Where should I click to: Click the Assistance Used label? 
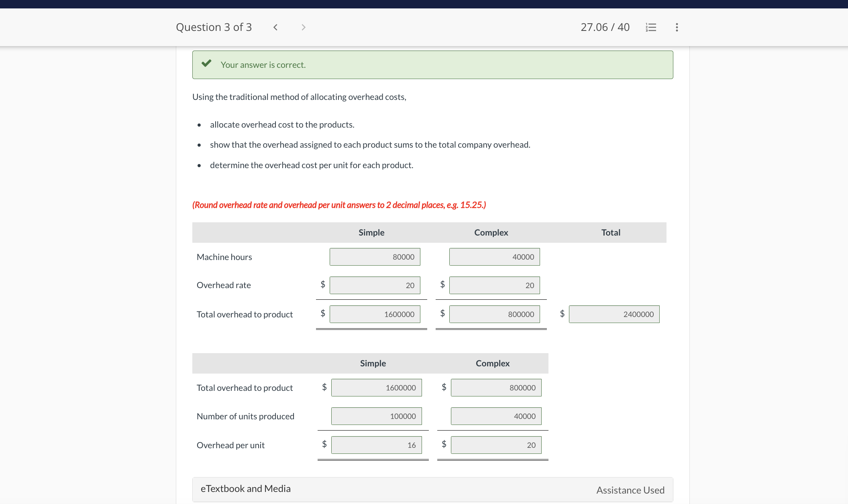[x=630, y=490]
